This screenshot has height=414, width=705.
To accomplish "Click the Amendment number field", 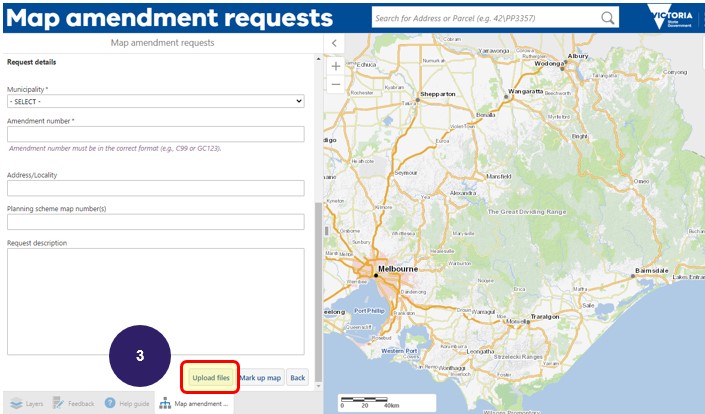I will pos(155,134).
